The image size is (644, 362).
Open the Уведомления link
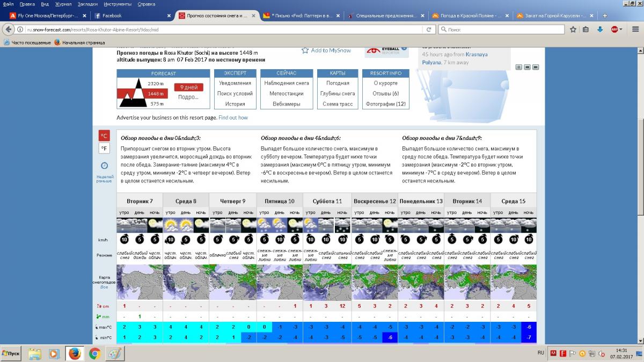tap(235, 83)
